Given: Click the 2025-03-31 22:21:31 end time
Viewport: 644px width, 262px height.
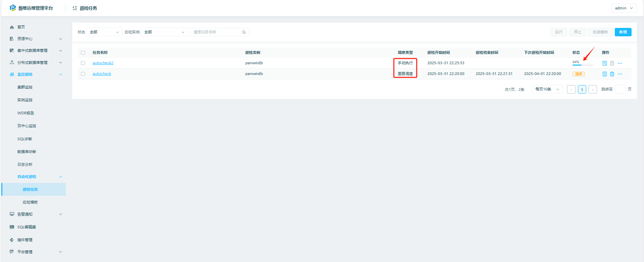Looking at the screenshot, I should 494,74.
